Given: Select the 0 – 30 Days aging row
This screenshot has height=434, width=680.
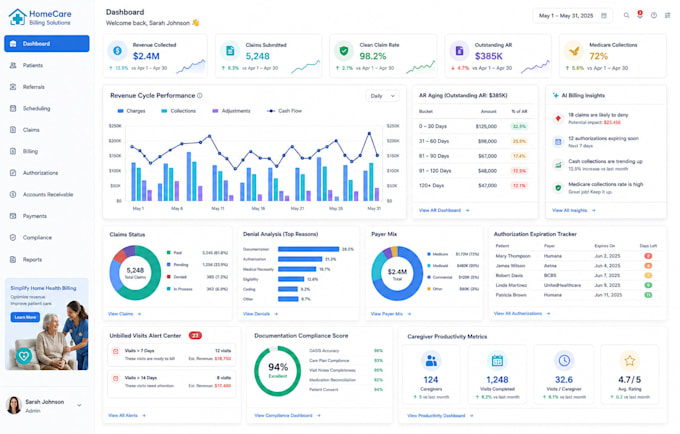Looking at the screenshot, I should 474,127.
